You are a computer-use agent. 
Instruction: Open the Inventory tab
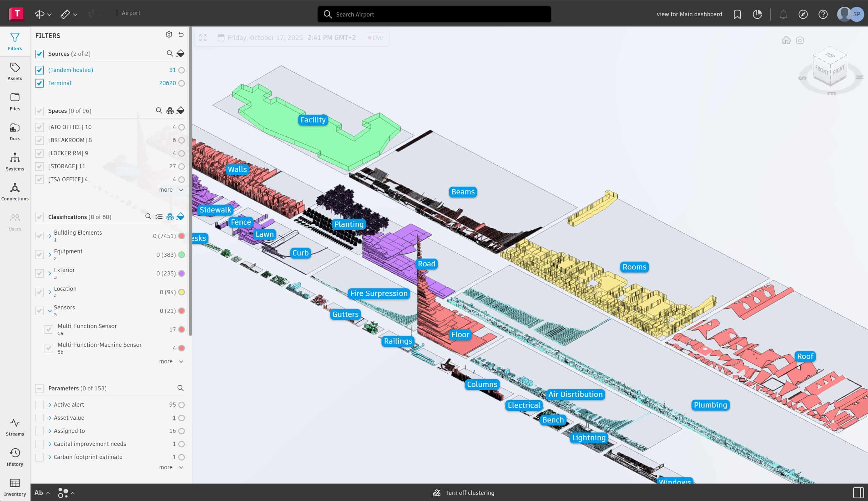point(15,487)
